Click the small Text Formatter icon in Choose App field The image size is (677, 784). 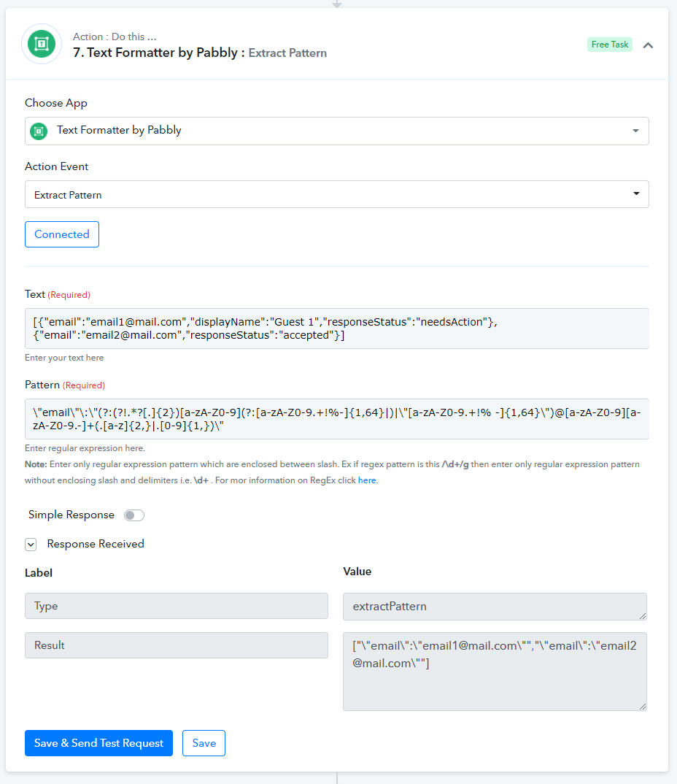tap(39, 131)
